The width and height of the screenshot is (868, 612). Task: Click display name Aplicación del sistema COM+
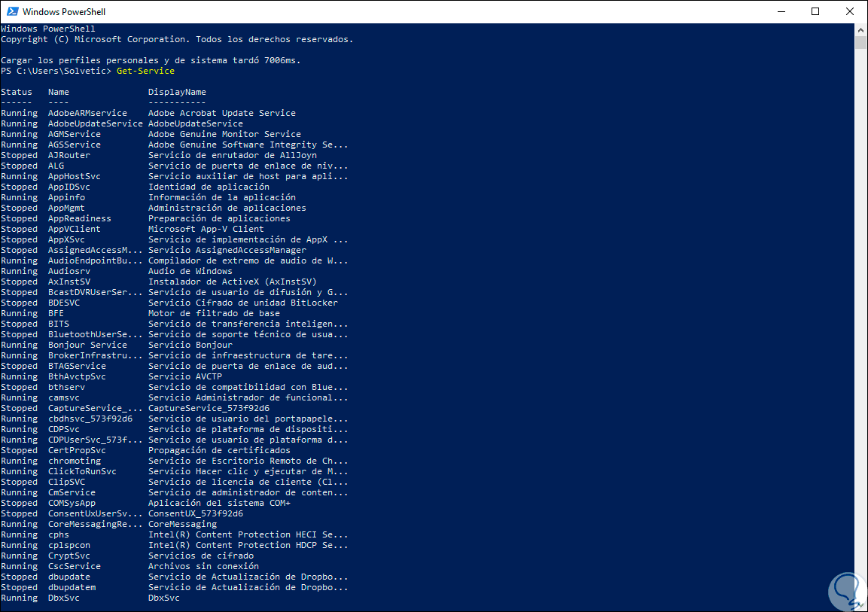pyautogui.click(x=219, y=503)
